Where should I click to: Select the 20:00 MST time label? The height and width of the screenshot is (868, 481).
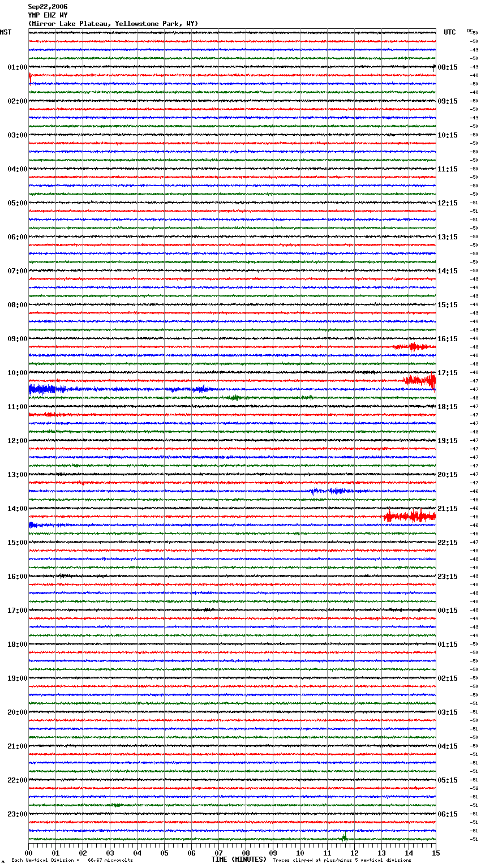coord(18,712)
